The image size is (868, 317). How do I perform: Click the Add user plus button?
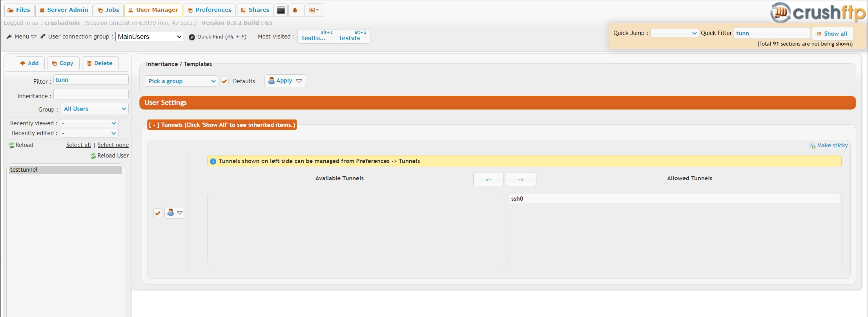coord(30,63)
